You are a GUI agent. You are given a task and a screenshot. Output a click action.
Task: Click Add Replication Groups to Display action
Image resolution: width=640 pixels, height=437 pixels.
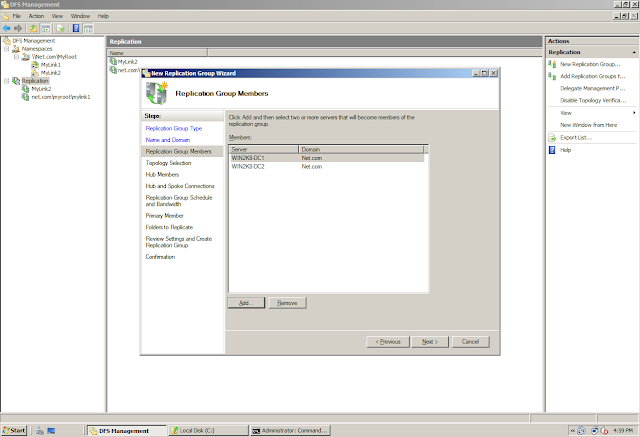(593, 76)
